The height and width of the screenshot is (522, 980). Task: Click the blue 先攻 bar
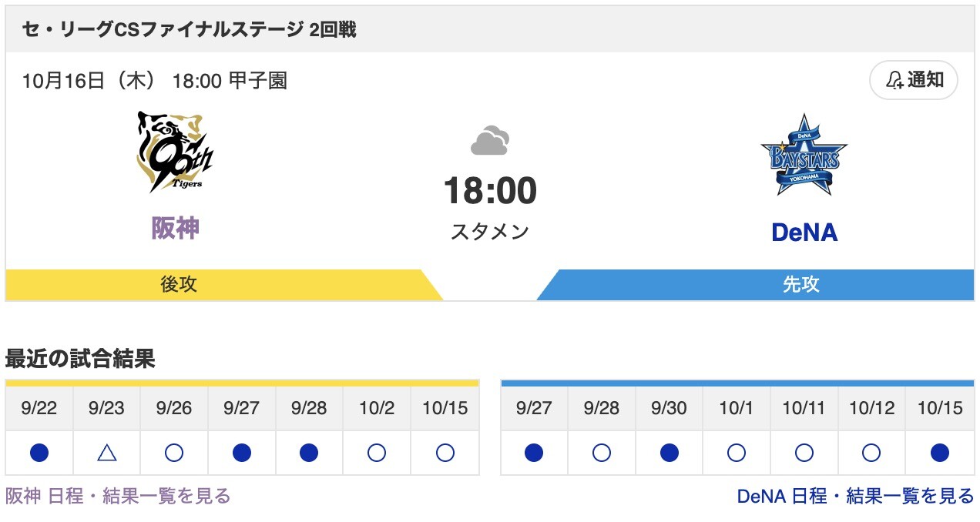(x=800, y=284)
